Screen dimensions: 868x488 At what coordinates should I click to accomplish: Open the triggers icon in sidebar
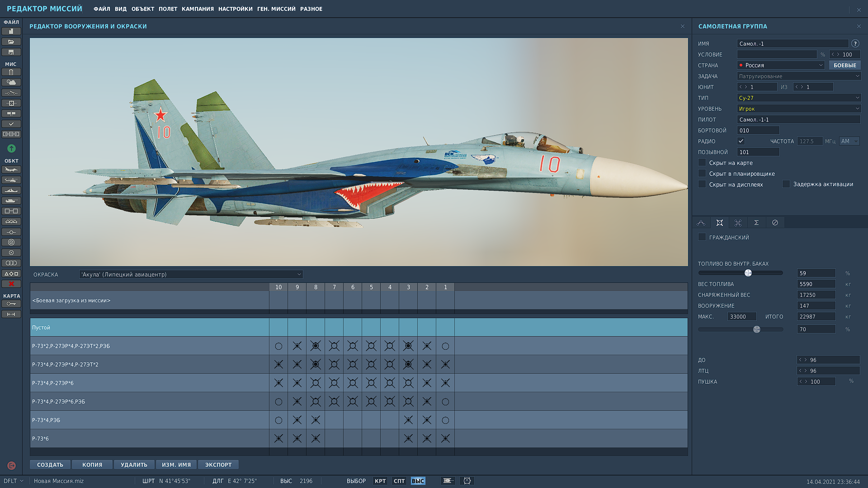pyautogui.click(x=11, y=93)
